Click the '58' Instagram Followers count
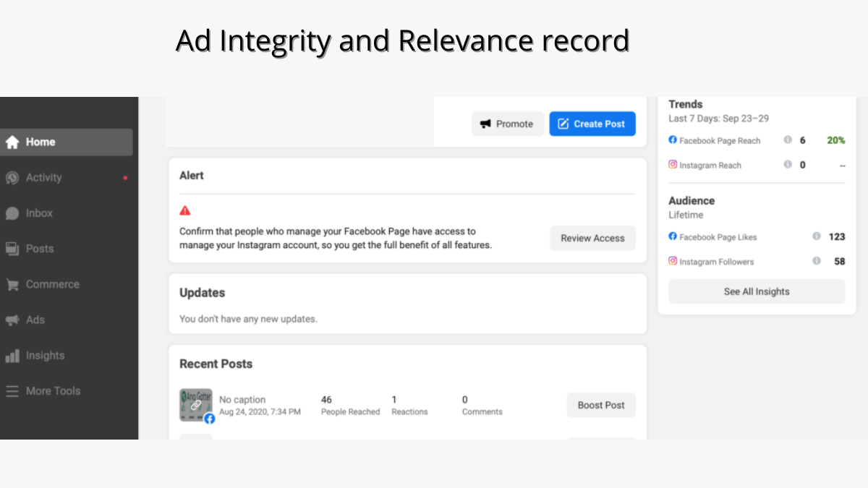 tap(840, 261)
